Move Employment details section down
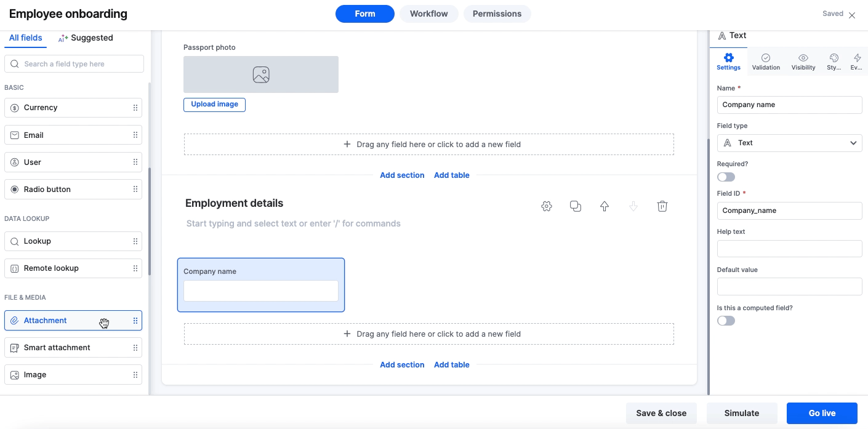 [x=633, y=206]
